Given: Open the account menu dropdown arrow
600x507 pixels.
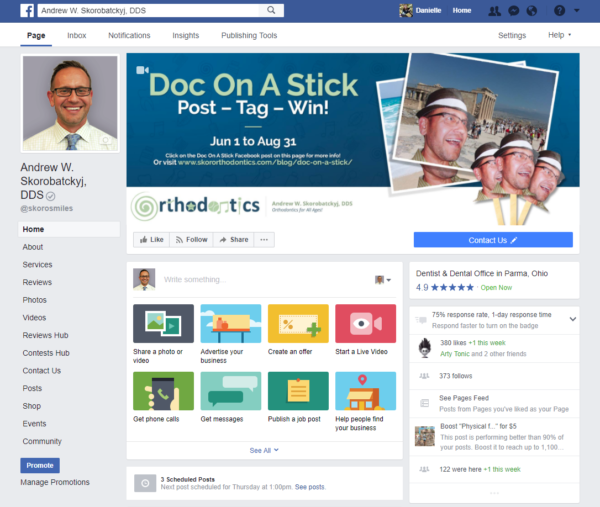Looking at the screenshot, I should pos(577,11).
